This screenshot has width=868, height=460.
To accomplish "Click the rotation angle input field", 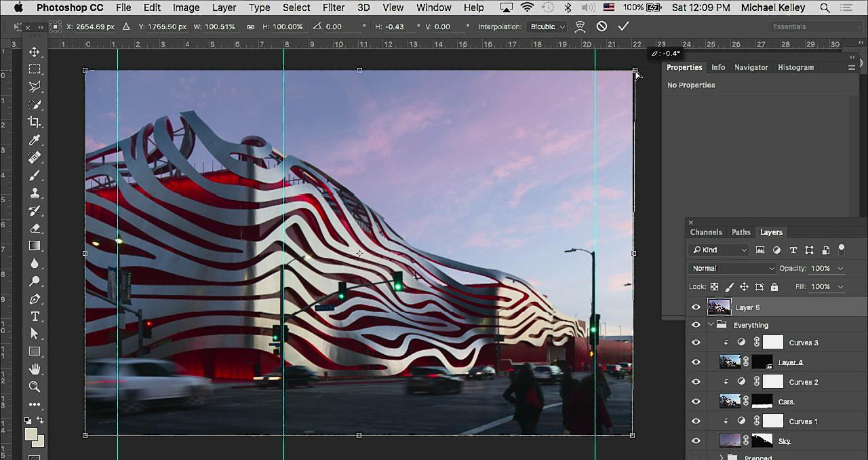I will (x=342, y=27).
